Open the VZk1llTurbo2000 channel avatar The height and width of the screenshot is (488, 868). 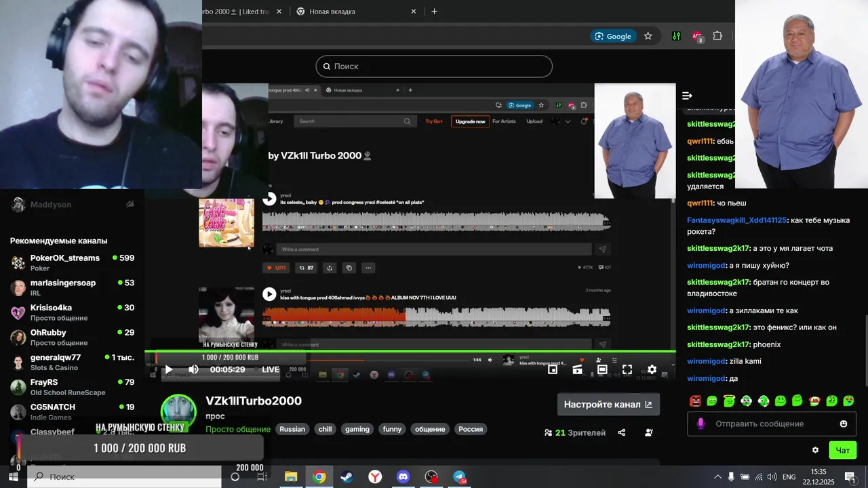pos(178,412)
